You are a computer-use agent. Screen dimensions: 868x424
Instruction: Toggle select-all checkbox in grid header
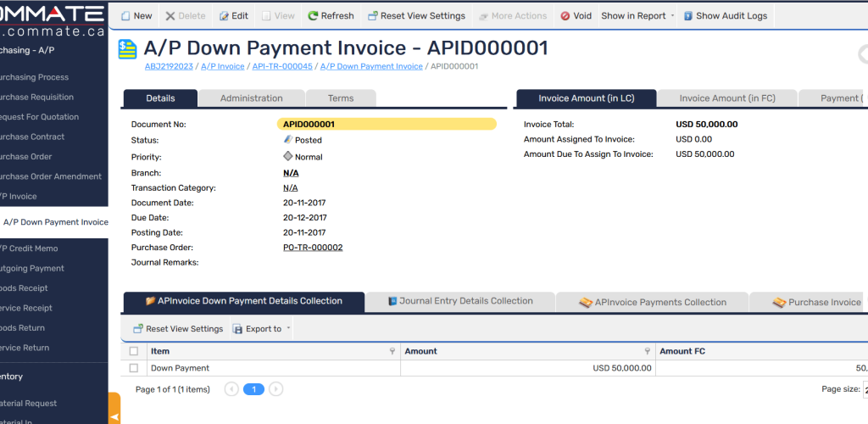(x=133, y=351)
